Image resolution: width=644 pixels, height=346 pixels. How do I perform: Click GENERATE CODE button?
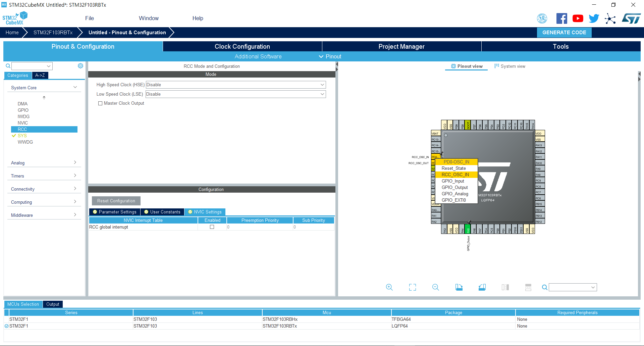point(564,33)
